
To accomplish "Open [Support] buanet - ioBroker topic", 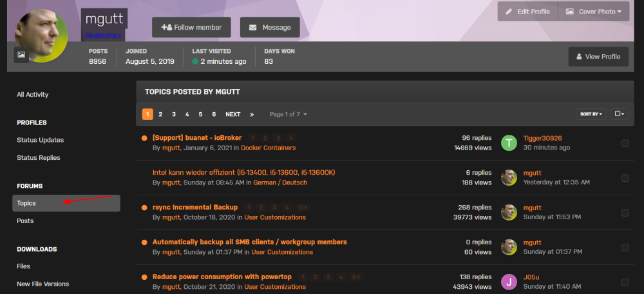I will [x=197, y=138].
